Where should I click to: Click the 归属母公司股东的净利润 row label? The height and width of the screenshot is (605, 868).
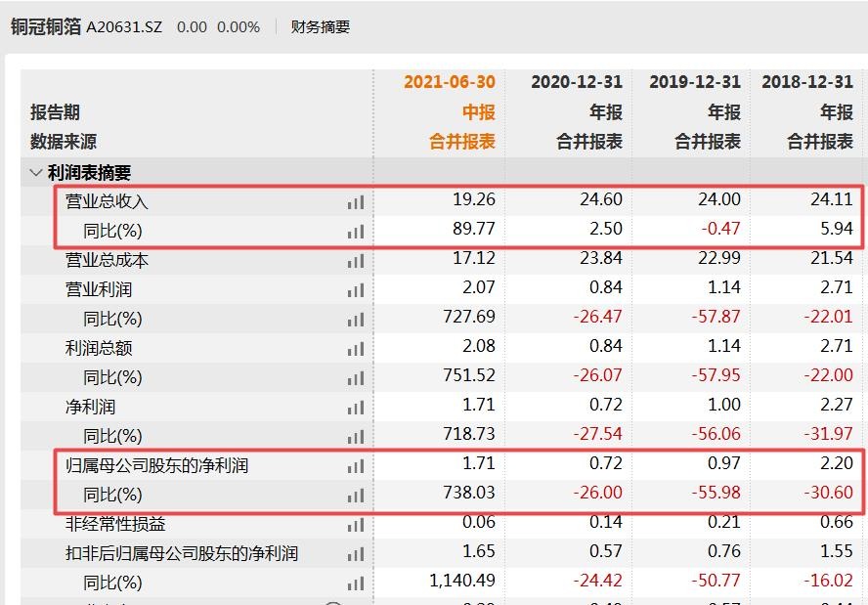156,465
